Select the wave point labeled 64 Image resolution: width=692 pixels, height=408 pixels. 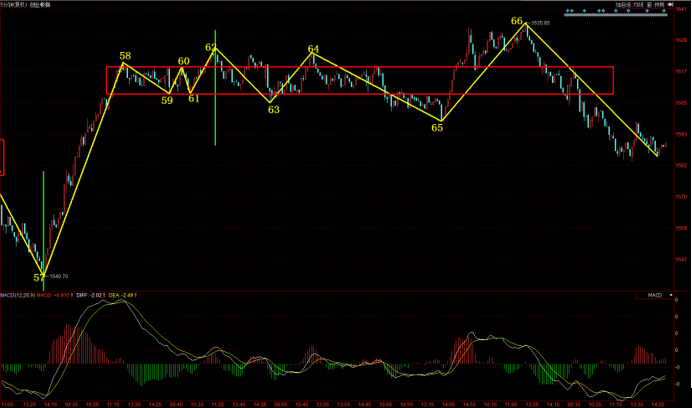click(x=313, y=48)
